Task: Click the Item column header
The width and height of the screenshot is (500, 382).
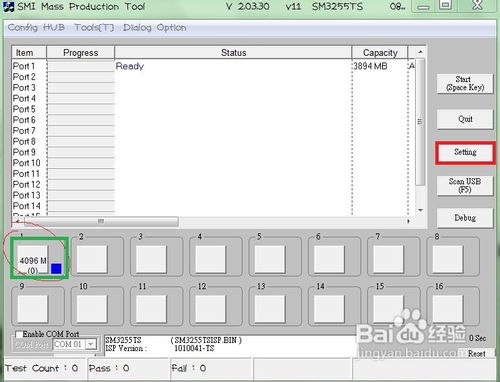Action: pyautogui.click(x=29, y=53)
